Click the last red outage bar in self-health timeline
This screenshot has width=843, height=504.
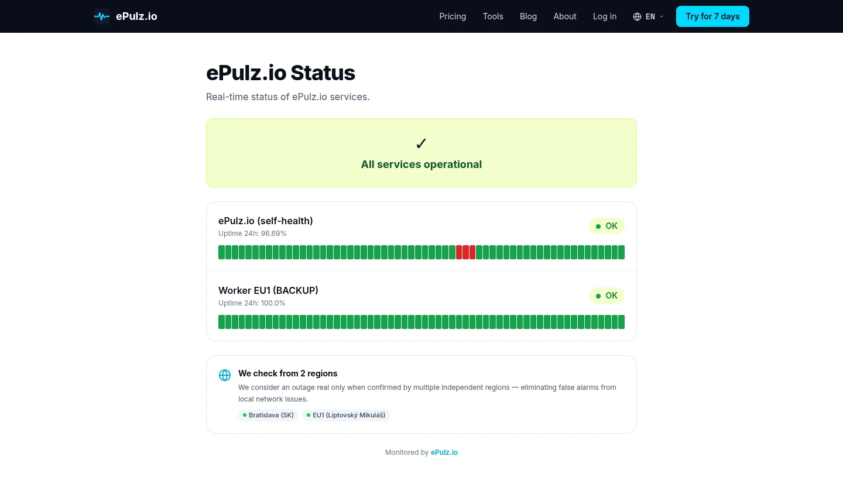pyautogui.click(x=472, y=252)
